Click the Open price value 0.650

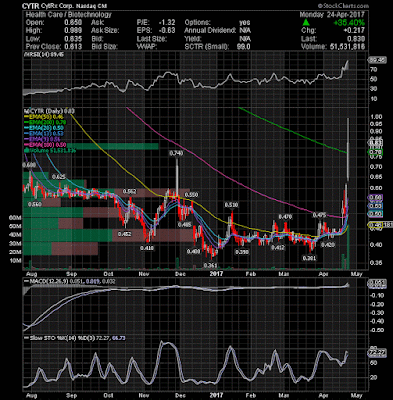point(73,23)
